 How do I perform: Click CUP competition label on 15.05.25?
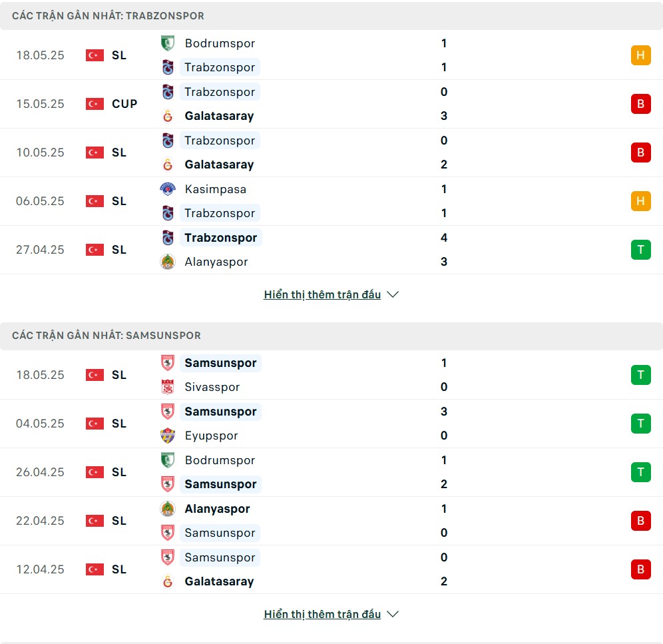tap(124, 104)
